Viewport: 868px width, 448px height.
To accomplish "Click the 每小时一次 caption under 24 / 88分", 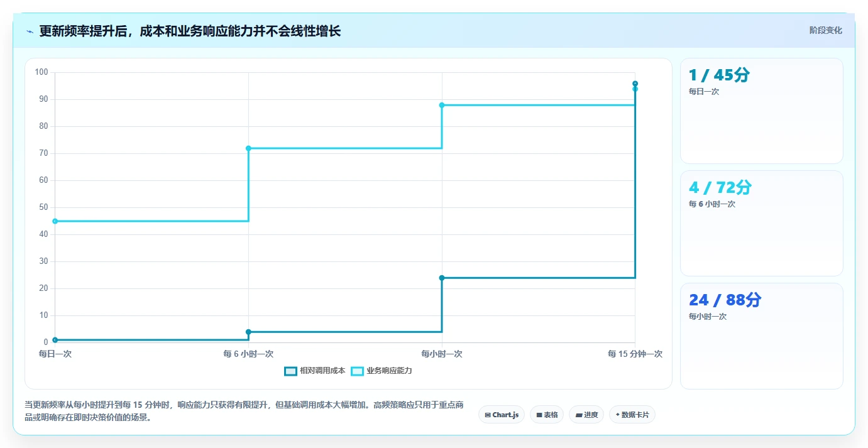I will click(x=708, y=317).
